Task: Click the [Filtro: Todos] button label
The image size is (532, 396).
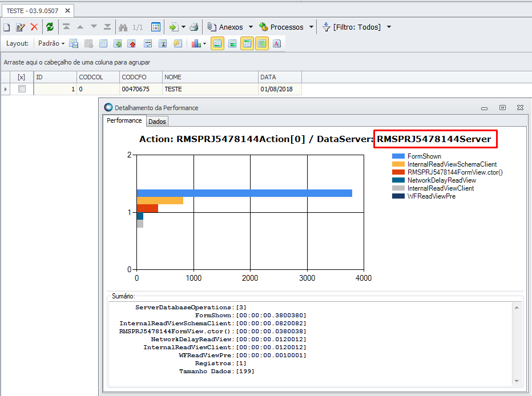Action: (x=357, y=27)
